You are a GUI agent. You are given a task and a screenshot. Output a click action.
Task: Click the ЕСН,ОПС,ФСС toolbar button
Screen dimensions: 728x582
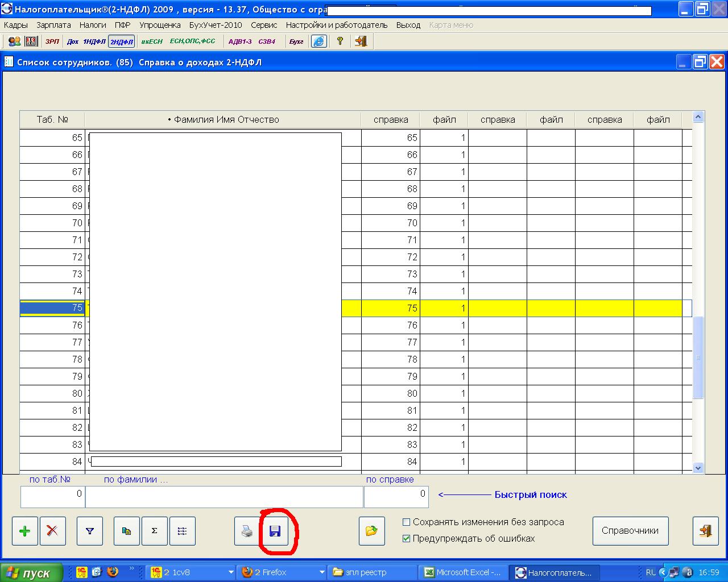[193, 41]
